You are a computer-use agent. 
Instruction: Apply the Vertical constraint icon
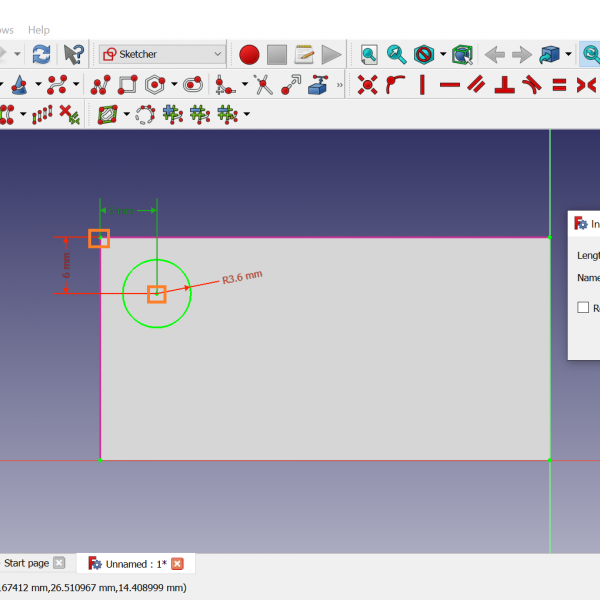click(x=422, y=85)
